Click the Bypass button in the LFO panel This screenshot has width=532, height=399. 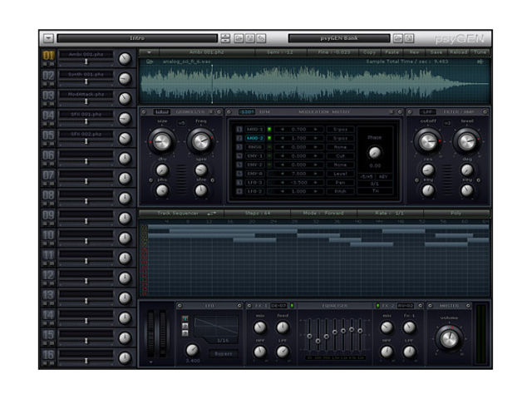tap(224, 353)
